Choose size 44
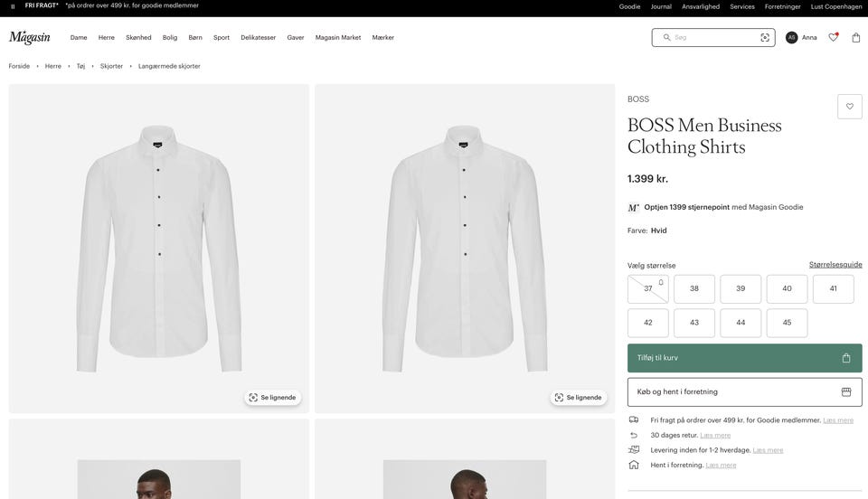Viewport: 868px width, 499px height. point(741,323)
